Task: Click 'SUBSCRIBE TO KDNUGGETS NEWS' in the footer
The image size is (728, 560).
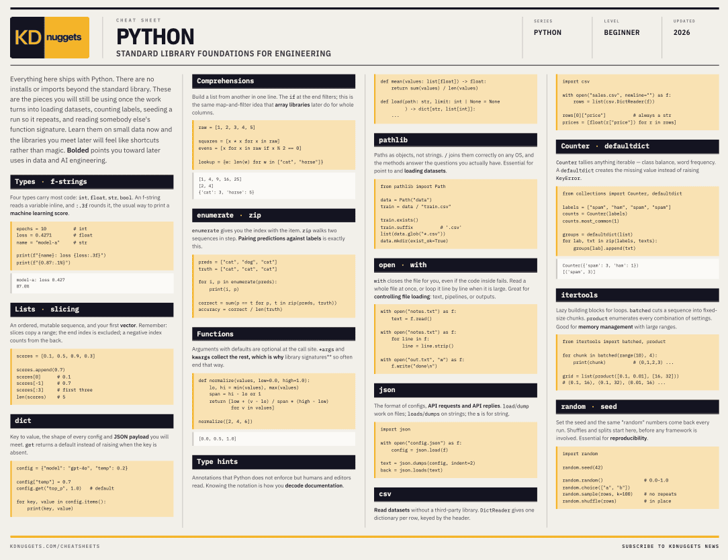Action: point(670,546)
